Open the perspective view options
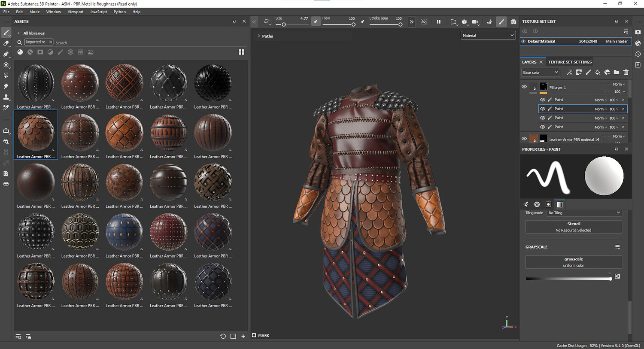 (453, 21)
